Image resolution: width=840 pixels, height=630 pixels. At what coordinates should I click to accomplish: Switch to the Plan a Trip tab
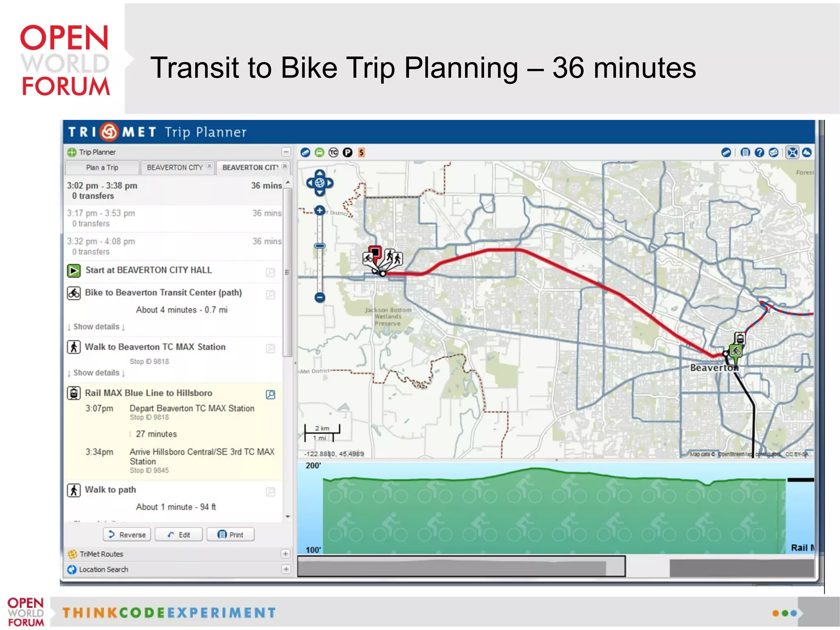(102, 167)
